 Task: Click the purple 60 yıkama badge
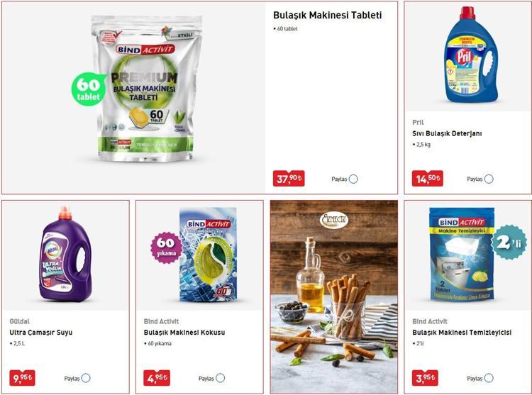point(166,247)
